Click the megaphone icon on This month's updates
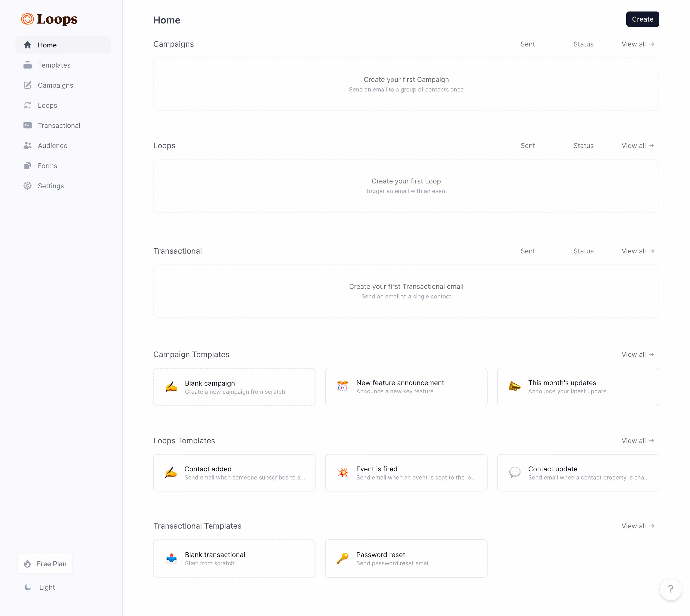The width and height of the screenshot is (690, 616). [515, 386]
